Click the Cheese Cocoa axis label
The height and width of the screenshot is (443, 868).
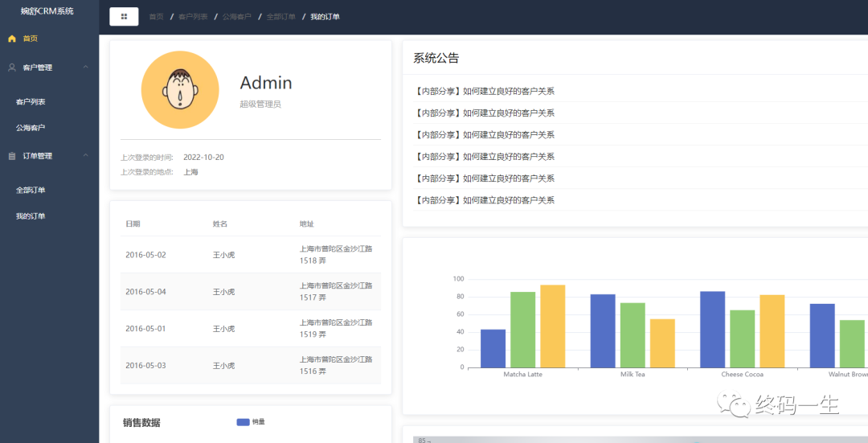click(x=743, y=375)
